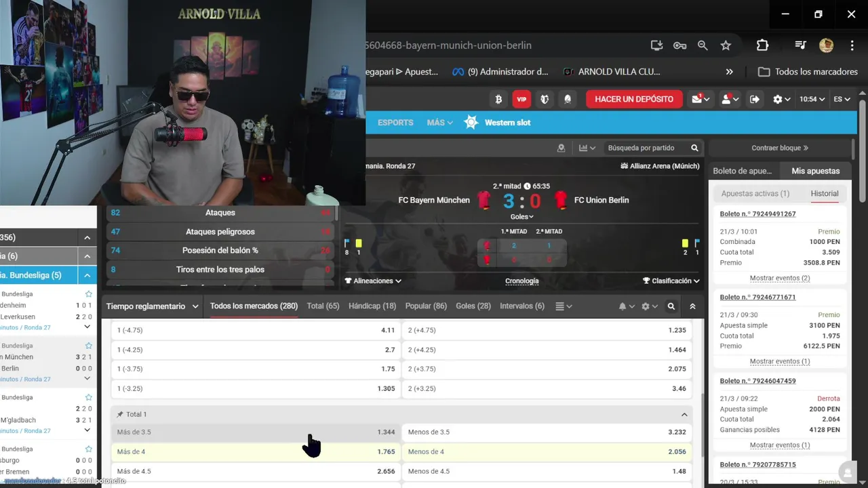Viewport: 868px width, 488px height.
Task: Open the MÁS menu dropdown
Action: click(440, 123)
